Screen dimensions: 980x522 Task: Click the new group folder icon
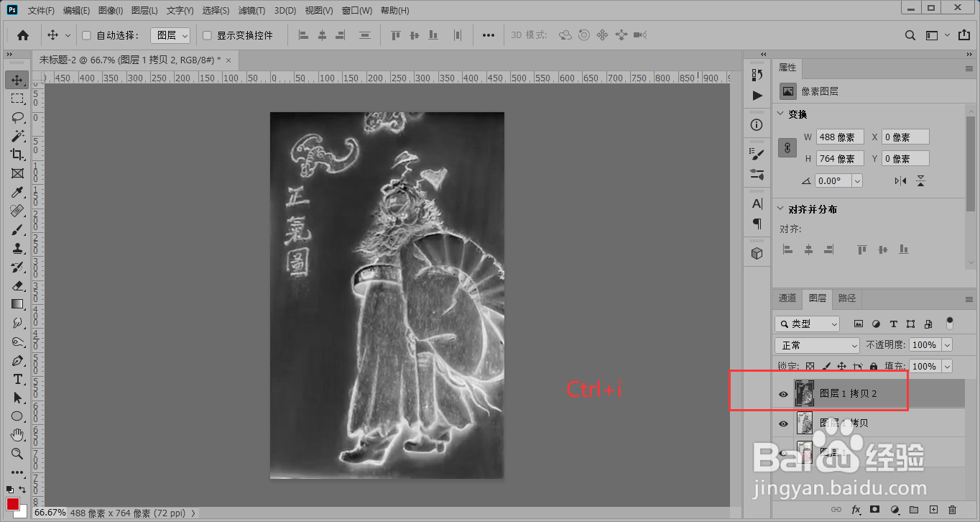pos(914,510)
